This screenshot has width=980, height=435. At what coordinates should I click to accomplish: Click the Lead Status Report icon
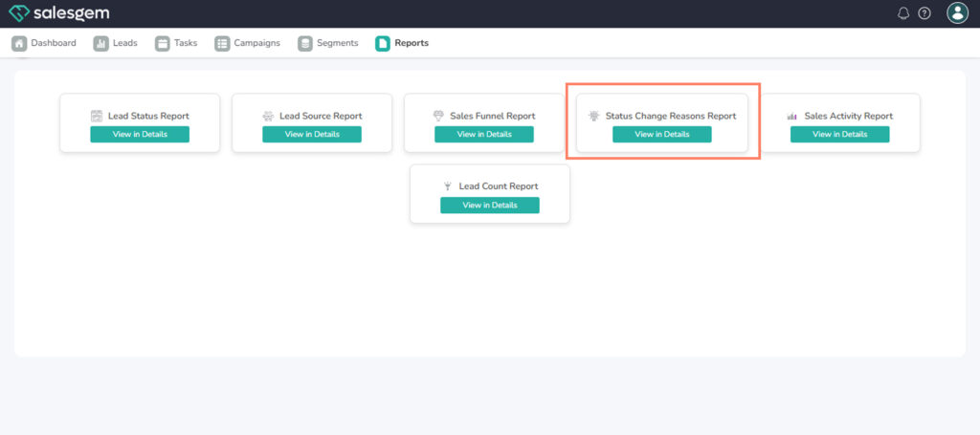tap(97, 116)
